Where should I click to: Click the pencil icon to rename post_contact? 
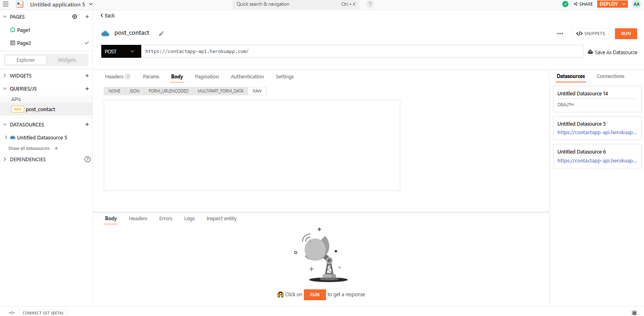pos(161,34)
